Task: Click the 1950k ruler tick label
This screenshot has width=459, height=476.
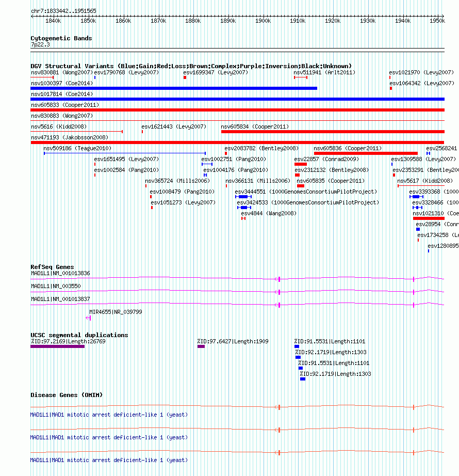Action: pyautogui.click(x=437, y=21)
